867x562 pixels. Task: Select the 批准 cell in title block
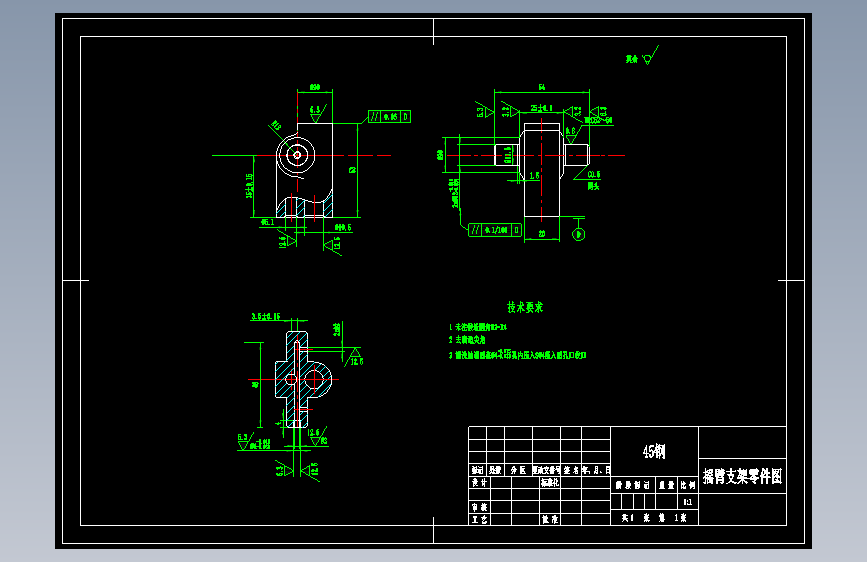pyautogui.click(x=550, y=519)
